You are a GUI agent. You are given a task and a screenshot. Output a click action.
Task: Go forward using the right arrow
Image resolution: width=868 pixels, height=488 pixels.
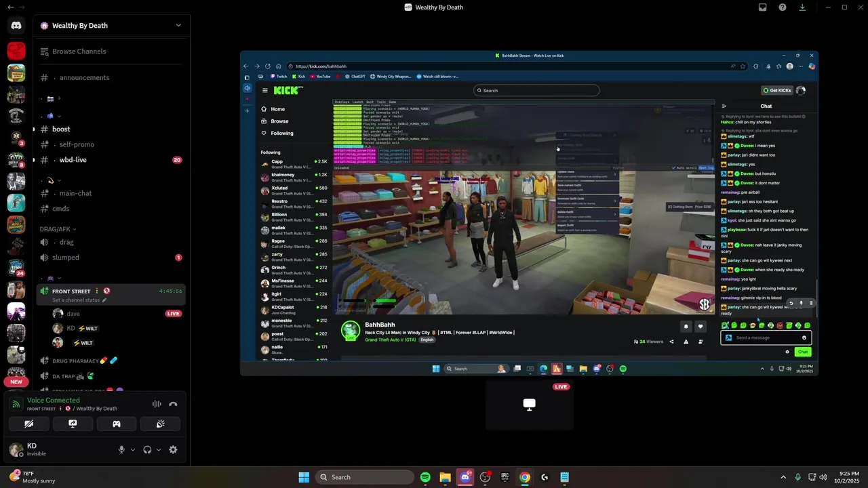[x=23, y=7]
